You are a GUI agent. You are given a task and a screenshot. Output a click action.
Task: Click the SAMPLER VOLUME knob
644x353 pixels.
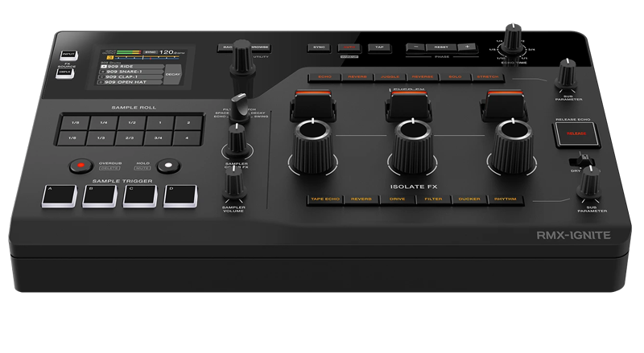234,183
